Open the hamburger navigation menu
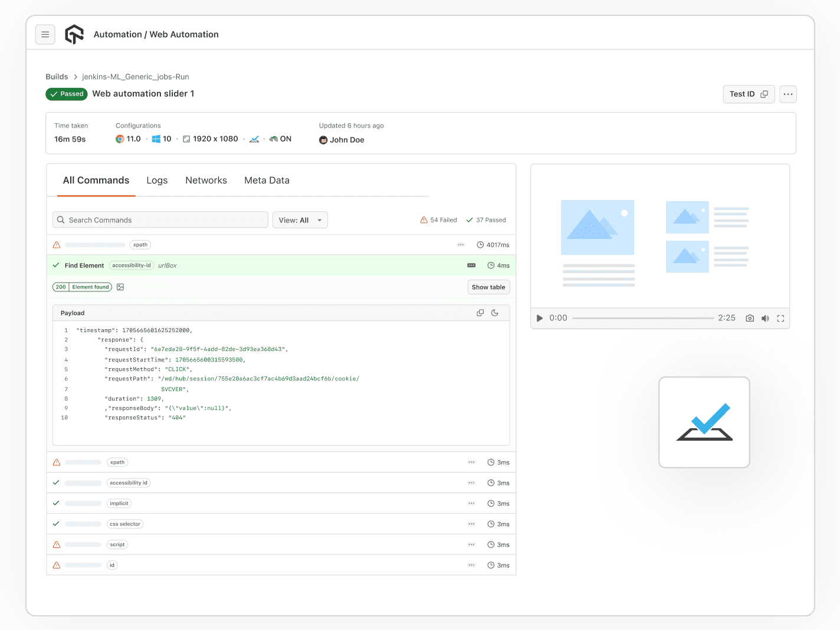This screenshot has height=630, width=840. [x=45, y=34]
